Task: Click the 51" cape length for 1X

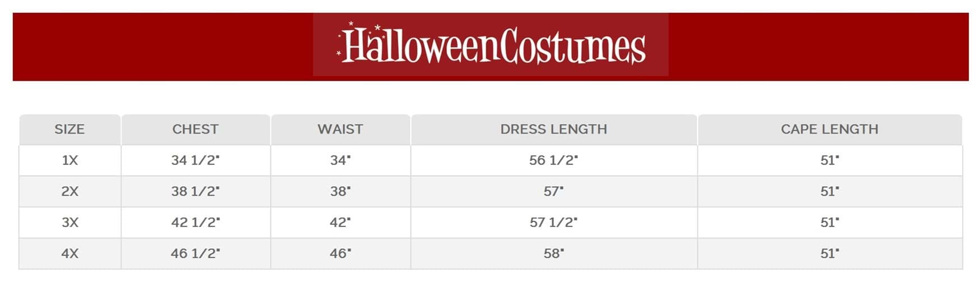Action: point(829,160)
